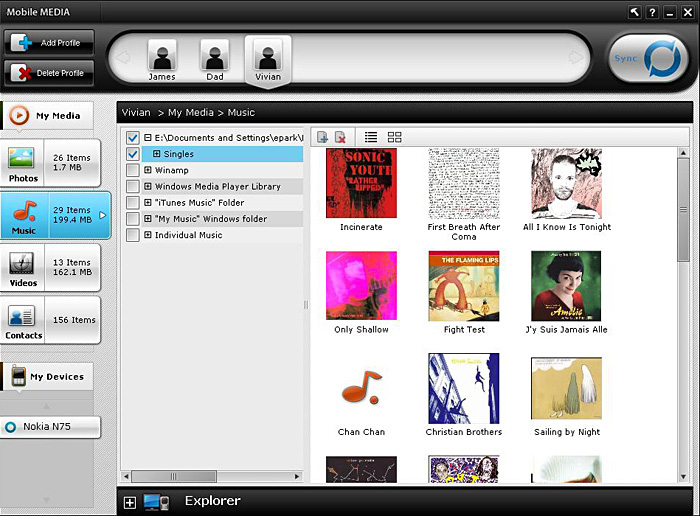Screen dimensions: 700x516
Task: Open the My Devices section
Action: [47, 376]
